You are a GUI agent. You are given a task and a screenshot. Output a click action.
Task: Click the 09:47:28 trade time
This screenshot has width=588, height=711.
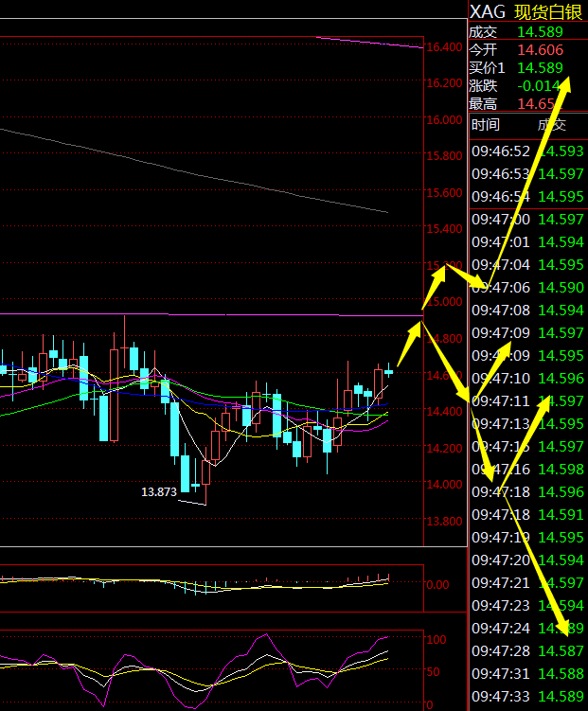coord(501,651)
